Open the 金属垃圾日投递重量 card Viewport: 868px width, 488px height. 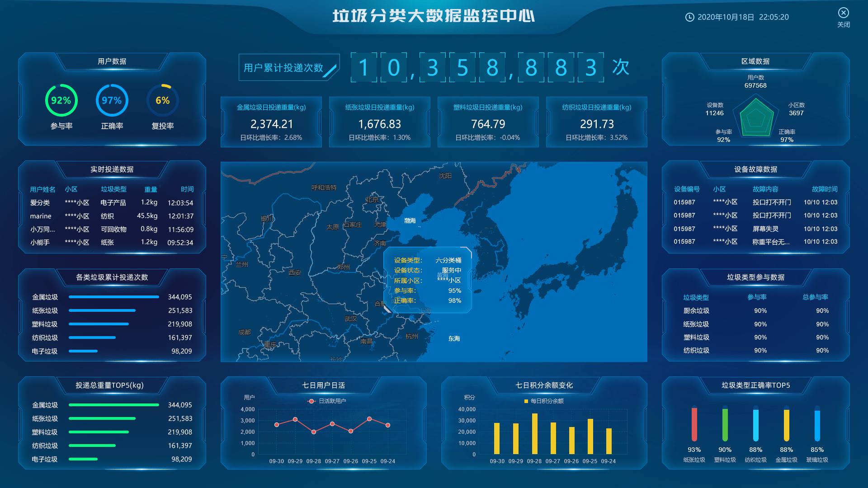point(271,122)
